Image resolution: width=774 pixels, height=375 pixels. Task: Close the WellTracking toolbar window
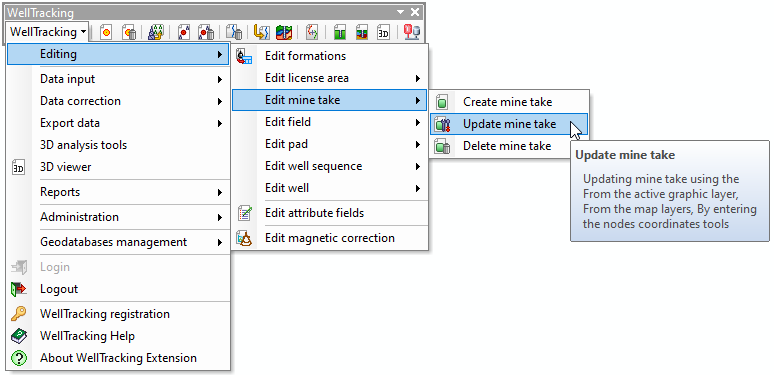[x=415, y=12]
